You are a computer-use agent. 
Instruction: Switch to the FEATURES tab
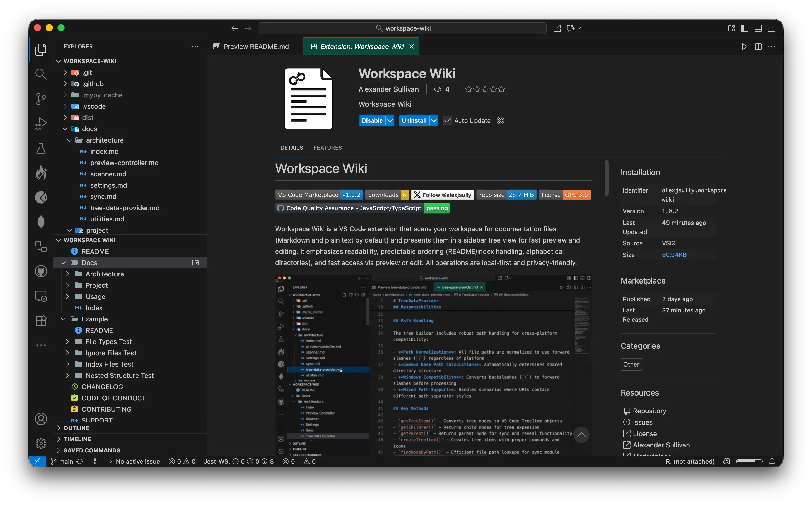click(328, 148)
